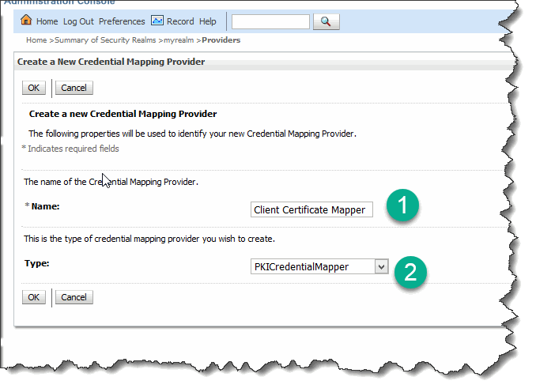536x392 pixels.
Task: Click the top Cancel button
Action: (74, 88)
